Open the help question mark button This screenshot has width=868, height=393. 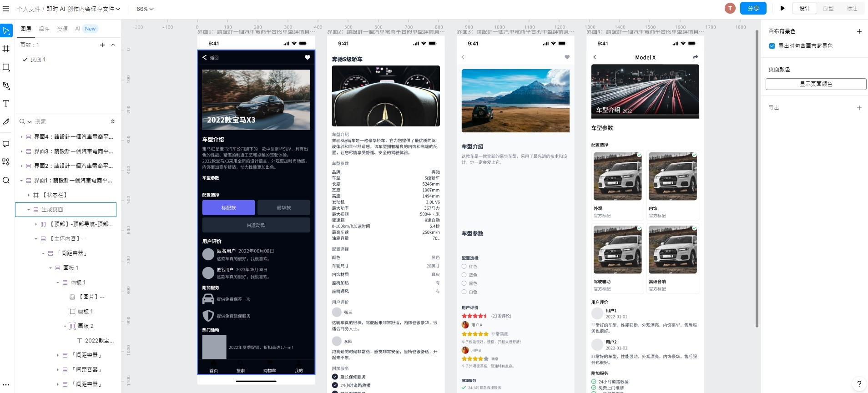tap(859, 383)
